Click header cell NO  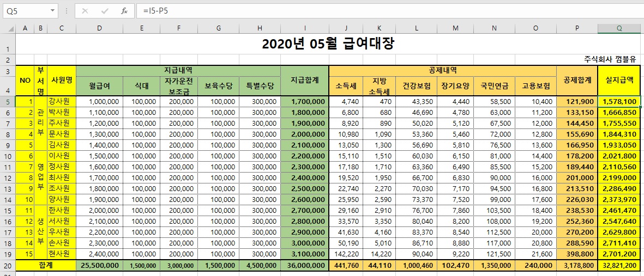tap(25, 81)
